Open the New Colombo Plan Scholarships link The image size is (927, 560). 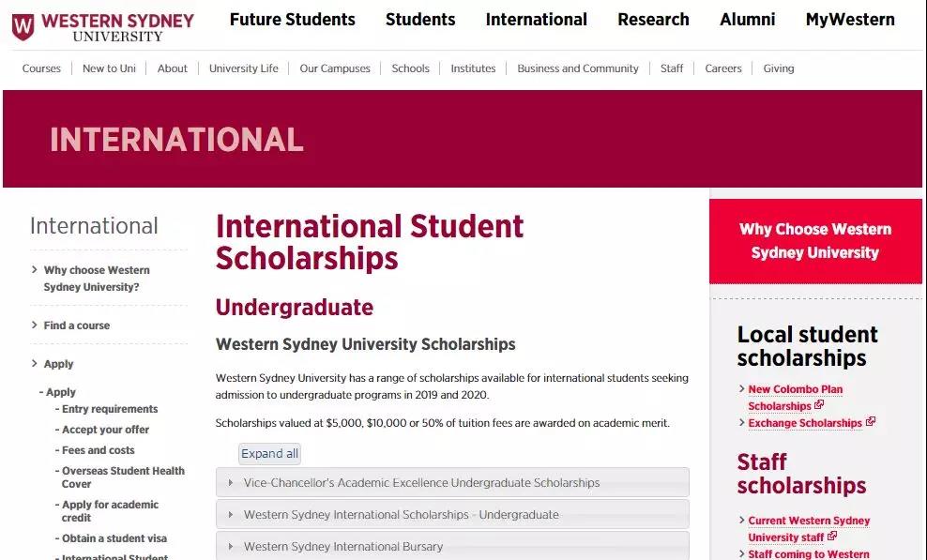(x=795, y=389)
